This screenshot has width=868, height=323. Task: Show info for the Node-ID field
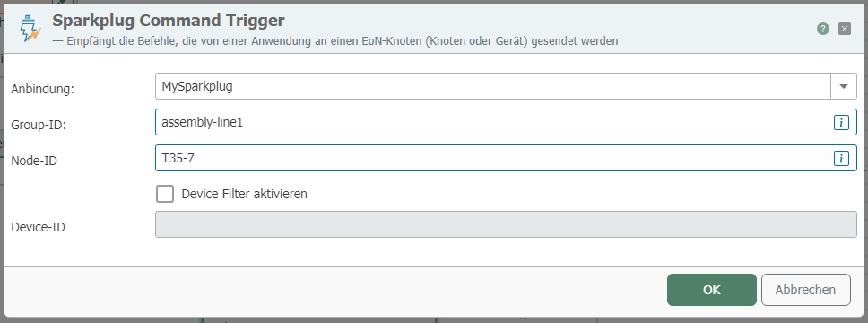coord(841,159)
